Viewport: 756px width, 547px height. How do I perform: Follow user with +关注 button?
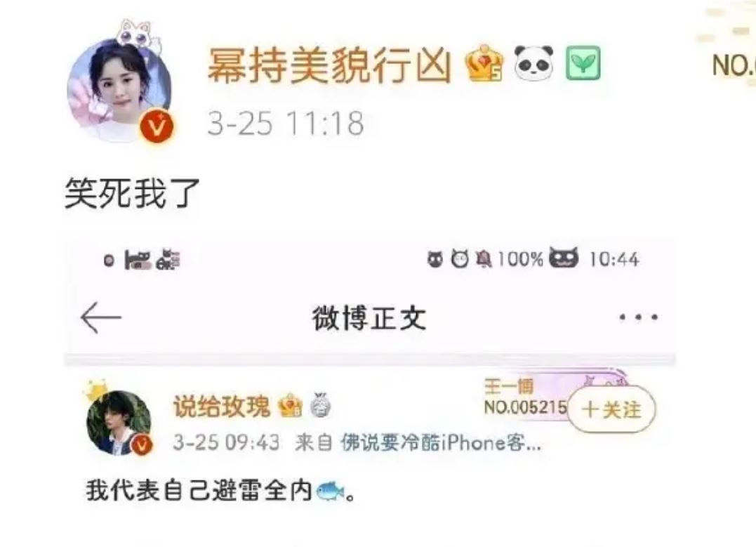(x=611, y=409)
